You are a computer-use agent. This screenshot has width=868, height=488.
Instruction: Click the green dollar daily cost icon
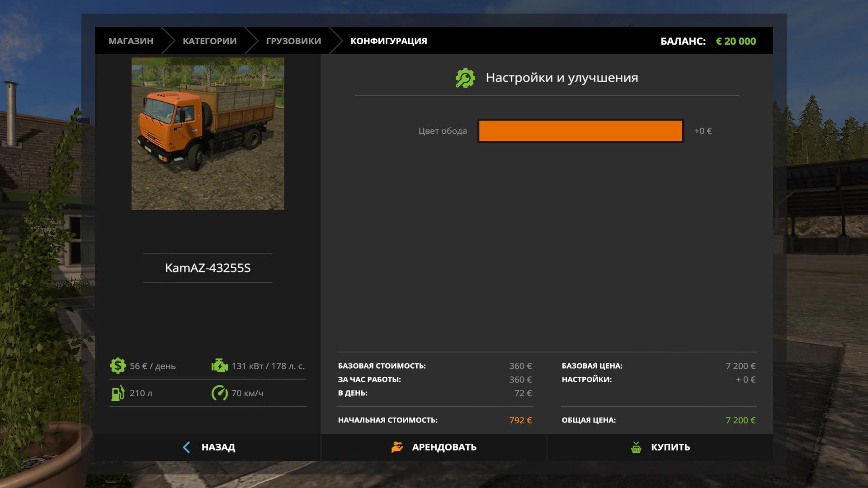click(x=118, y=366)
